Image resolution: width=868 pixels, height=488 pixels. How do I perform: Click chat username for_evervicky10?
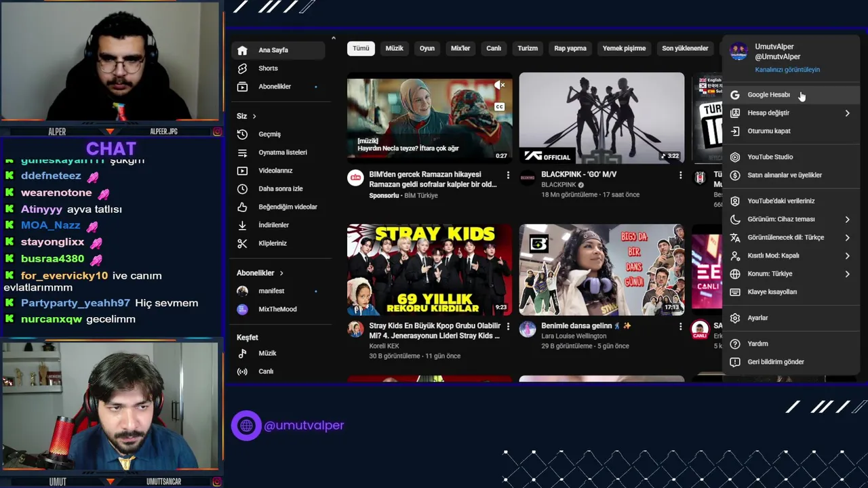[64, 276]
